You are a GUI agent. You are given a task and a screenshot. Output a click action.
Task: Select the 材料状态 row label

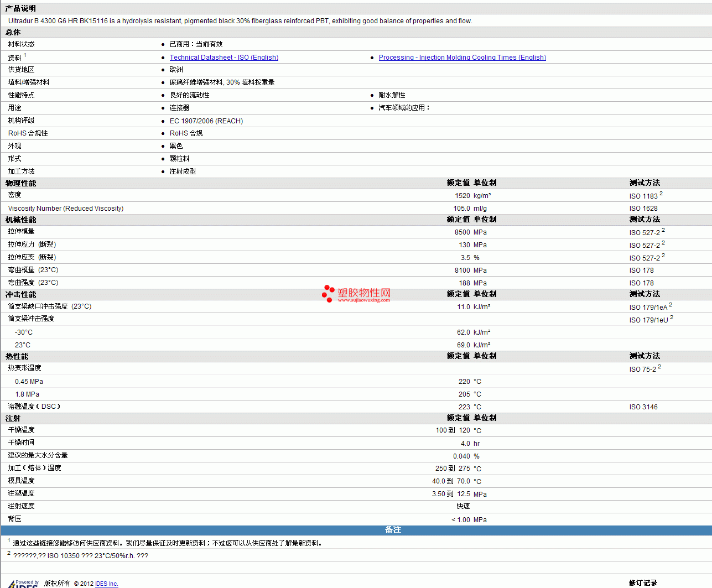click(x=21, y=44)
